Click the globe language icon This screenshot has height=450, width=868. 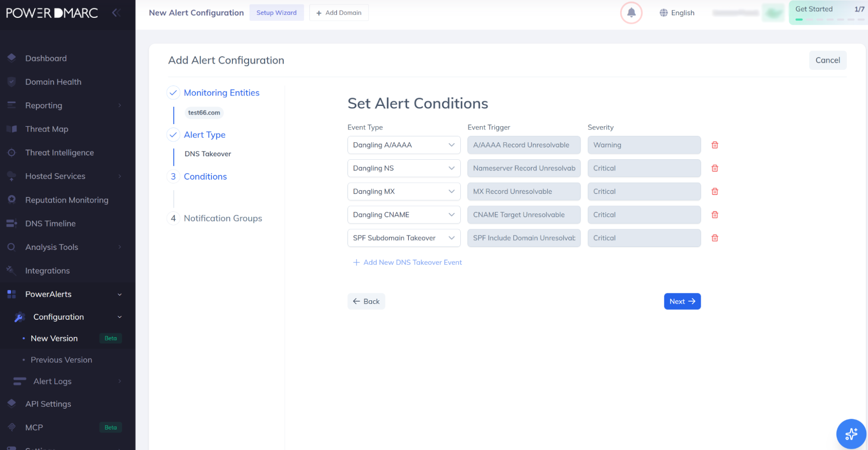click(x=663, y=13)
